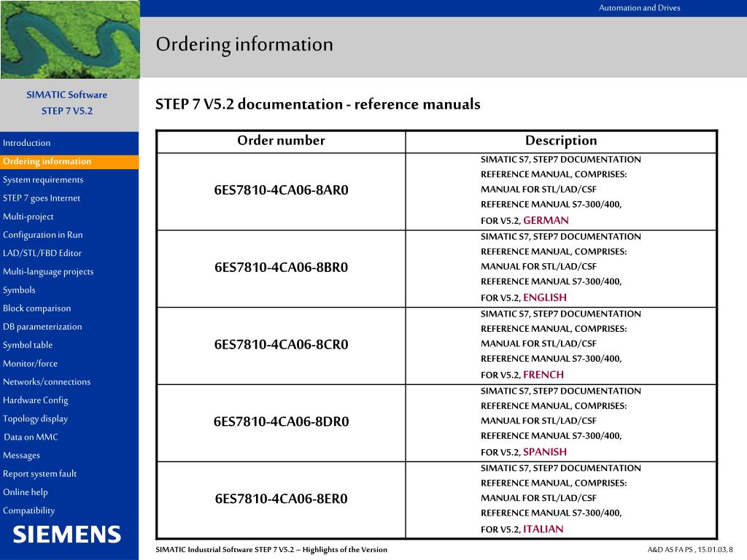
Task: Open Multi-language projects section
Action: click(x=48, y=272)
